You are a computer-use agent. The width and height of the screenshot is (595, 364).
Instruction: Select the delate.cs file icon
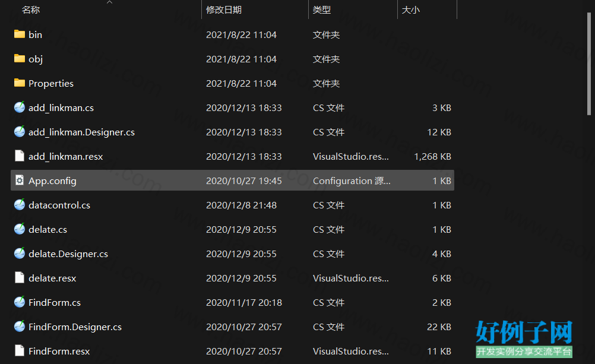[20, 229]
